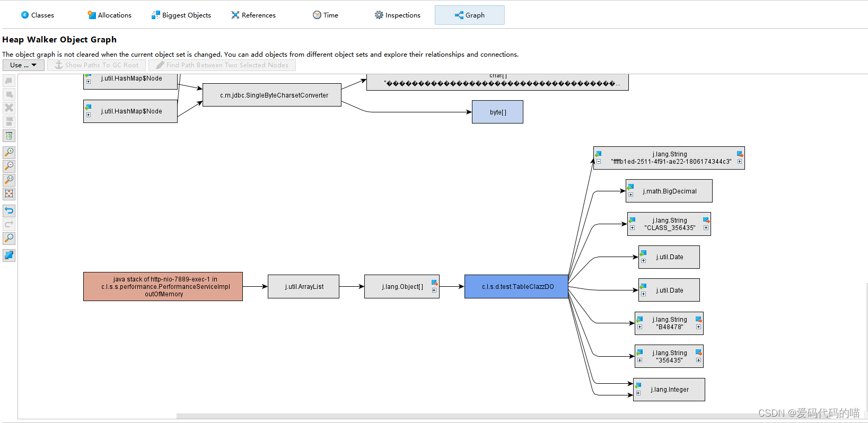Click the fit graph to window icon

click(x=9, y=194)
